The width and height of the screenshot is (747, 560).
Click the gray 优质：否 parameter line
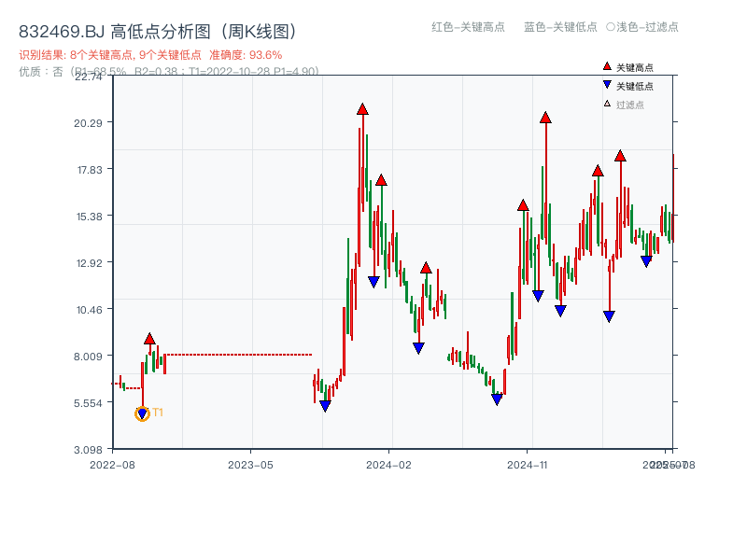(169, 72)
